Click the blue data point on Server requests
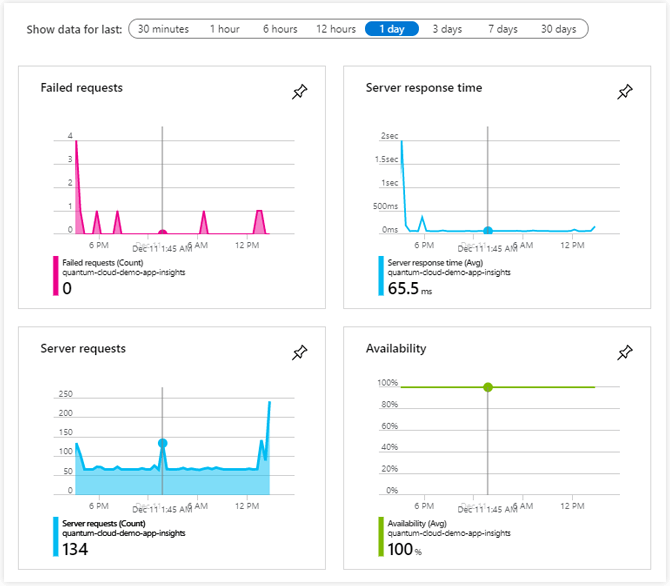 click(x=162, y=443)
